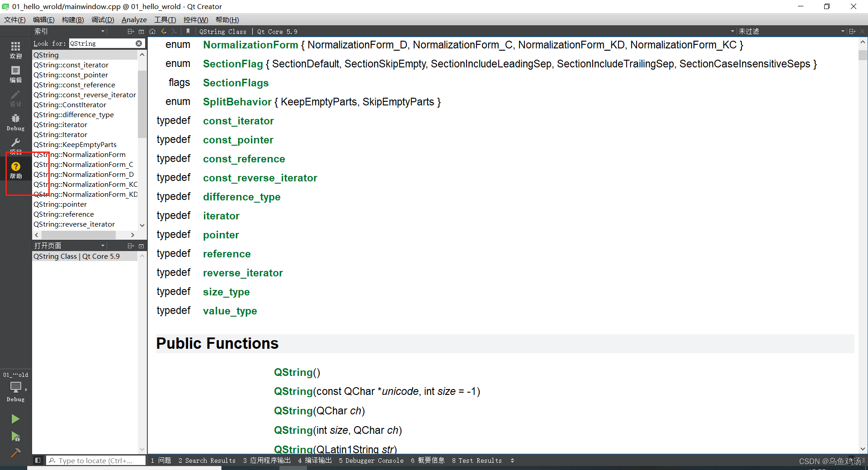Close the Open Pages side panel pane
Viewport: 868px width, 470px height.
pyautogui.click(x=141, y=246)
